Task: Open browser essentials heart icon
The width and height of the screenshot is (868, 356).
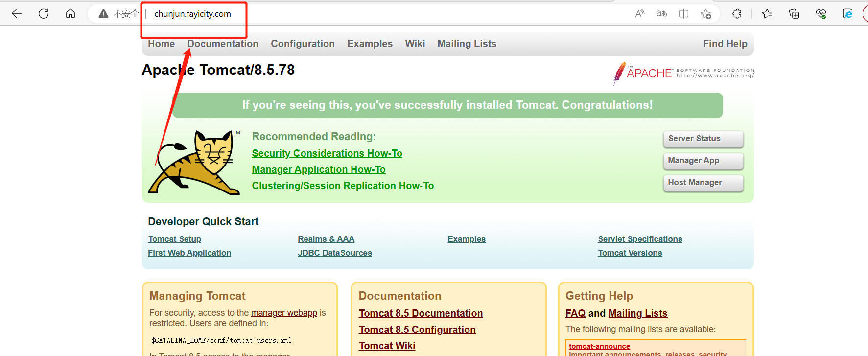Action: (821, 14)
